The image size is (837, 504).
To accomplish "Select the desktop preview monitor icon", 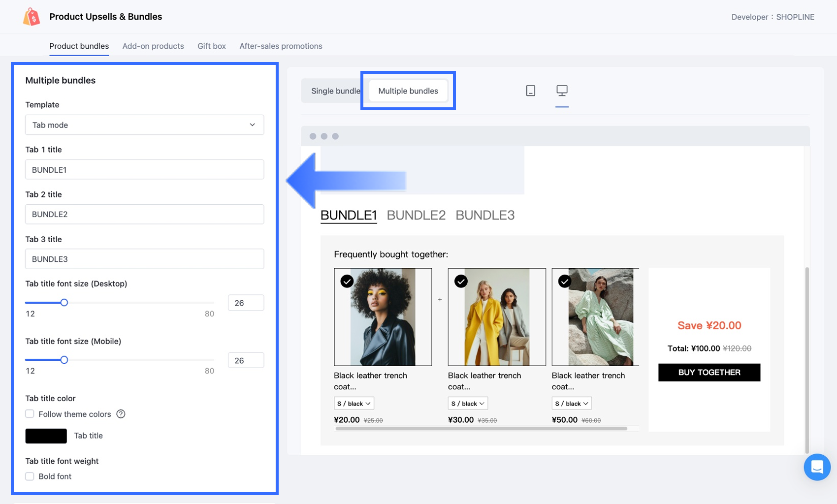I will 562,91.
